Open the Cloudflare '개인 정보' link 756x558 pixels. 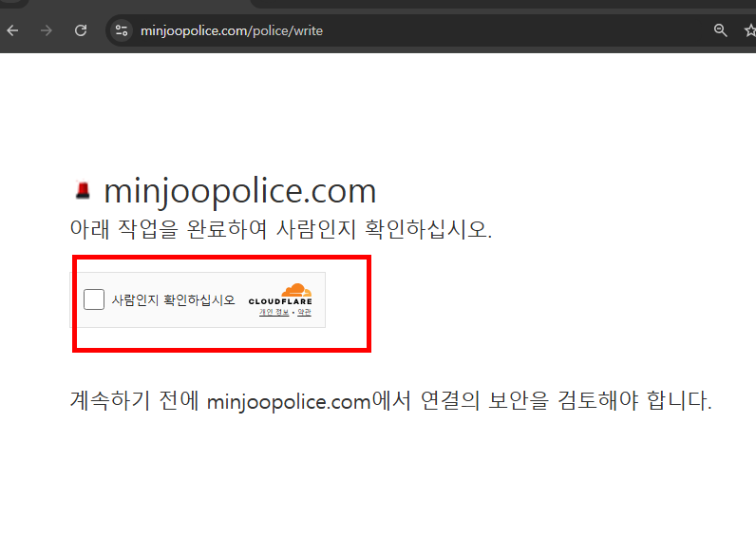point(274,313)
